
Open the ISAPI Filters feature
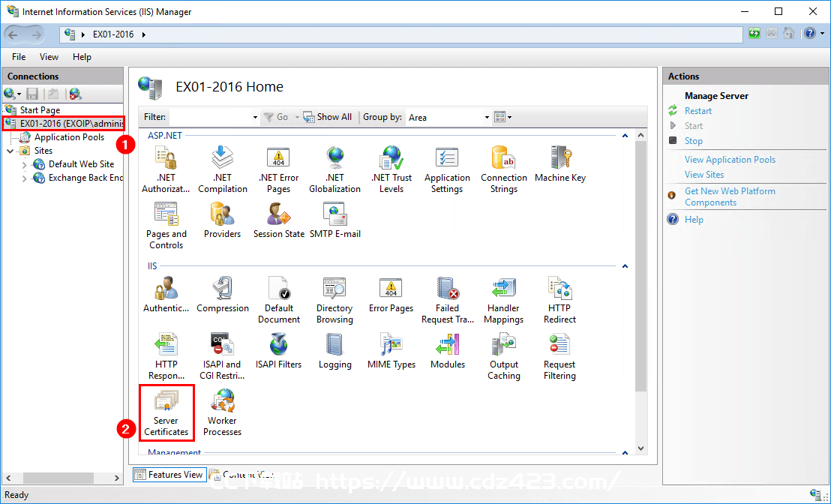279,351
